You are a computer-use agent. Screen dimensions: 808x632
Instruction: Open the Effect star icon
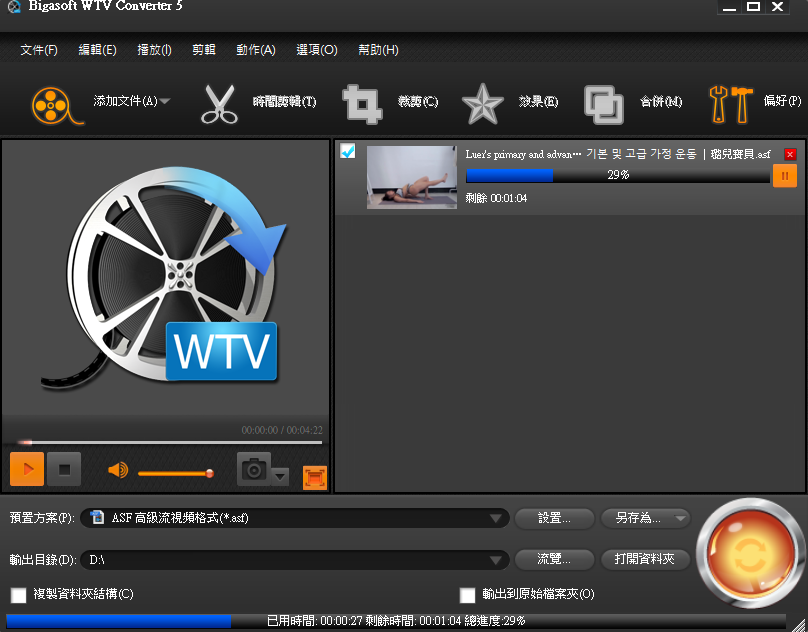pos(482,105)
